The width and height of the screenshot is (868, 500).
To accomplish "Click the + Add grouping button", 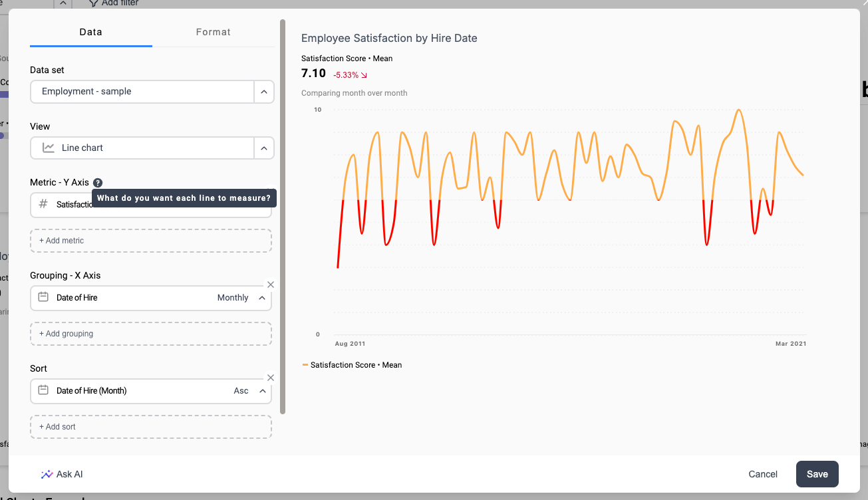I will (151, 334).
